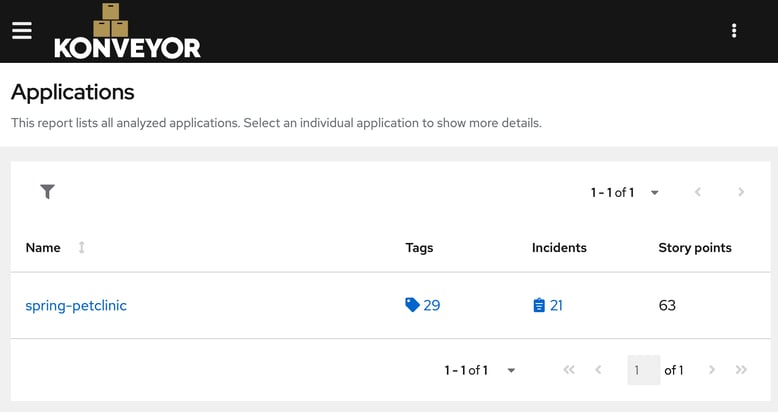Expand bottom items-per-page dropdown
Image resolution: width=778 pixels, height=412 pixels.
click(511, 370)
